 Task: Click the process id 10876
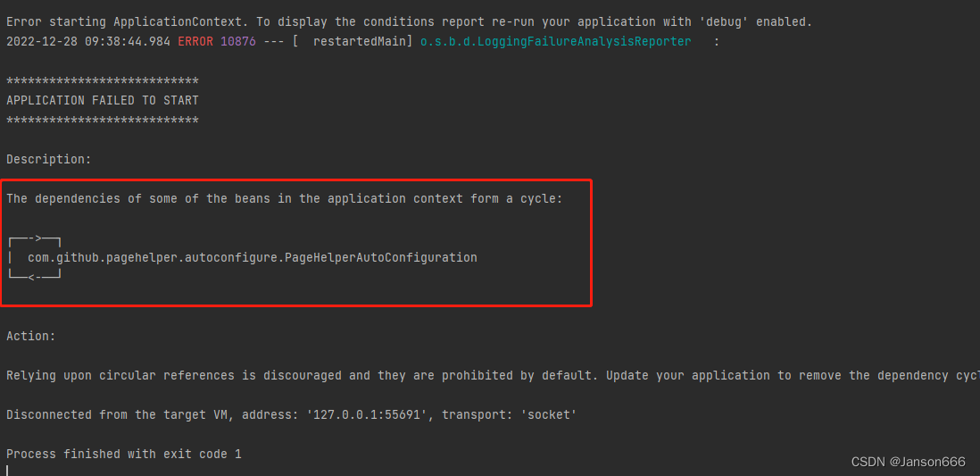[x=238, y=42]
